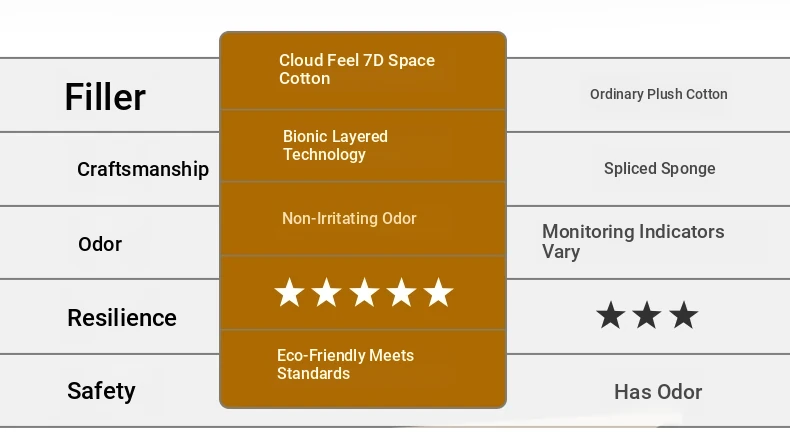
Task: Select the middle white star
Action: coord(364,292)
